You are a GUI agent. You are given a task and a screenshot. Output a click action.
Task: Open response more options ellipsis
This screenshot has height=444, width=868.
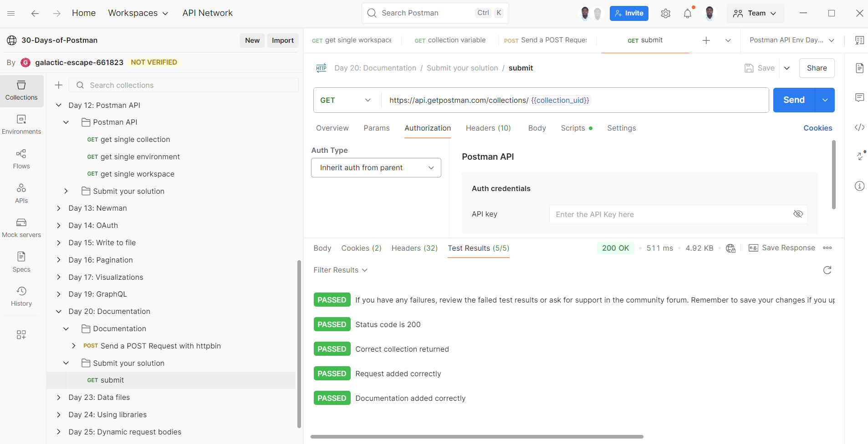coord(827,248)
